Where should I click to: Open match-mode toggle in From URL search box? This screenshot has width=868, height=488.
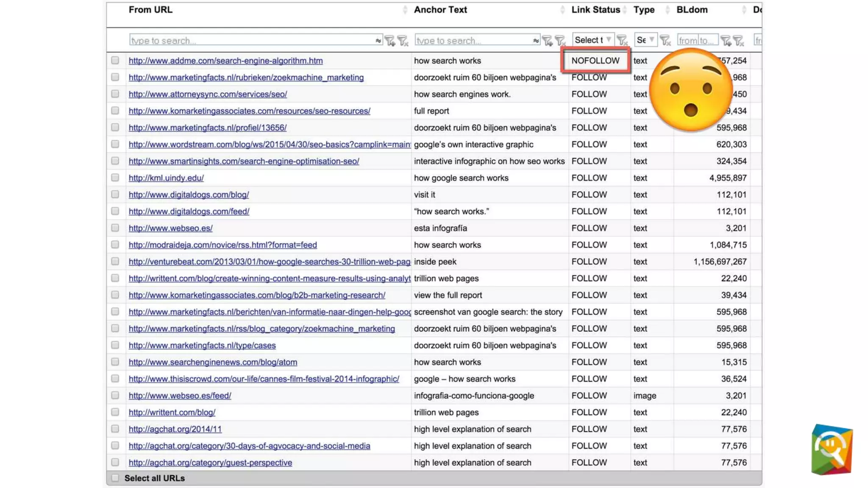[378, 41]
